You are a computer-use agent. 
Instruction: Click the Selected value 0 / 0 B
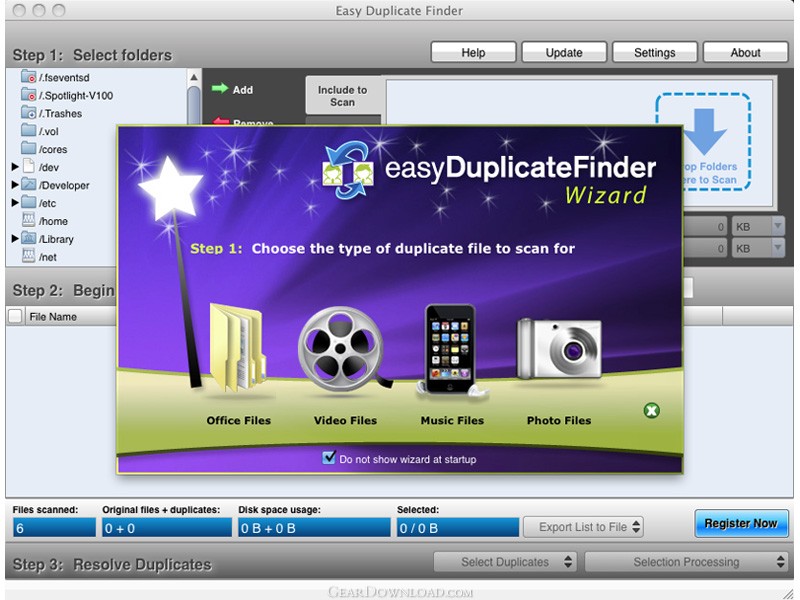(x=458, y=528)
